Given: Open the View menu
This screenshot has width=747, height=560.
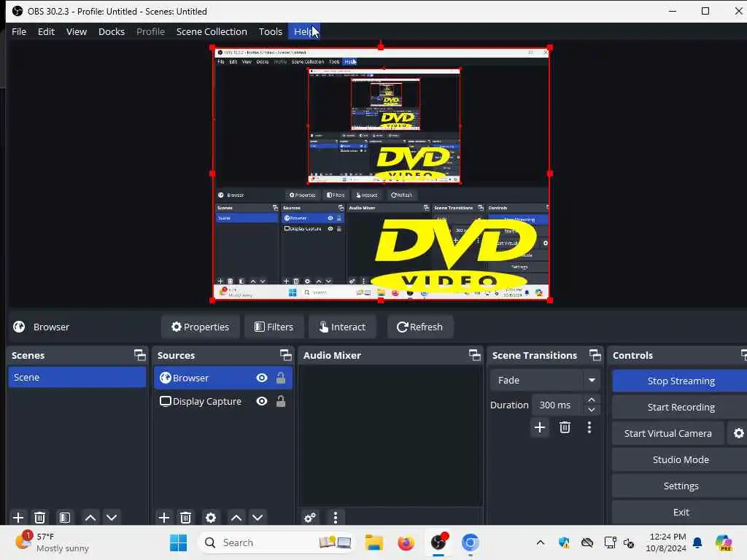Looking at the screenshot, I should 76,31.
